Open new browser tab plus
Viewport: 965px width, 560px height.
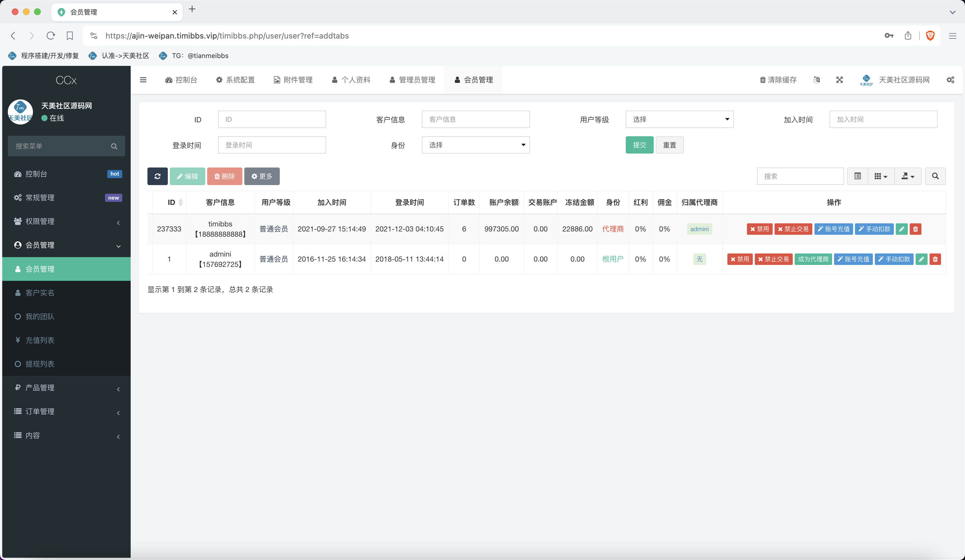point(192,9)
